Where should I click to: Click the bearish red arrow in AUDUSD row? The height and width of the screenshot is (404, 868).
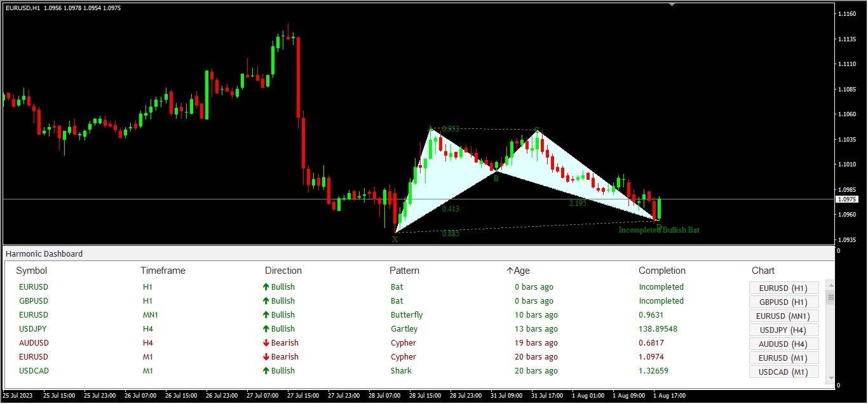(266, 343)
